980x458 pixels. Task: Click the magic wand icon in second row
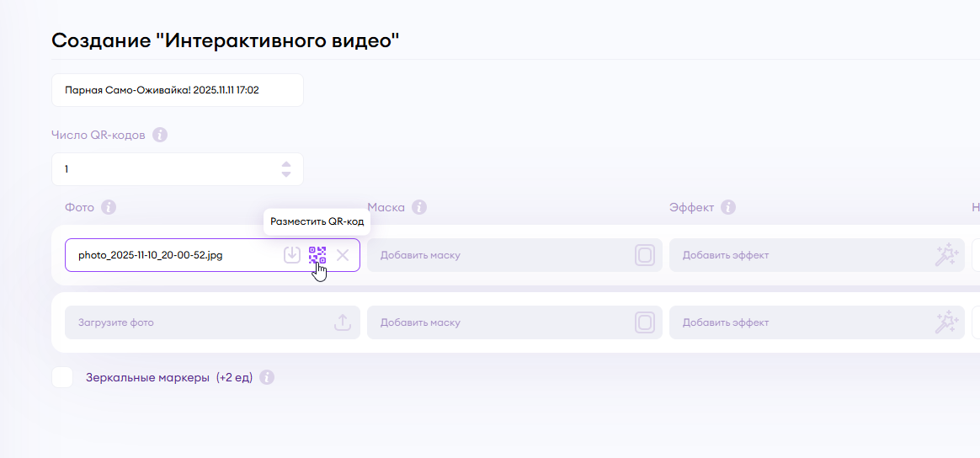coord(947,322)
